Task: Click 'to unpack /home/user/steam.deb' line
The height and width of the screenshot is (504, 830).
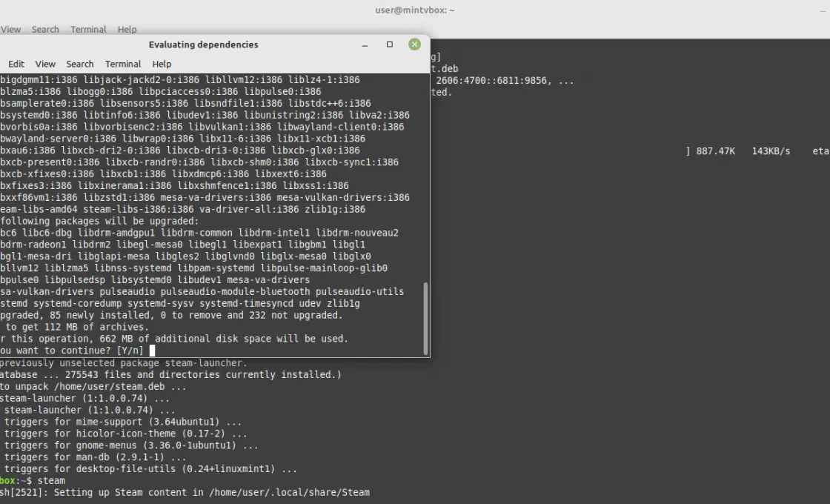Action: [93, 386]
